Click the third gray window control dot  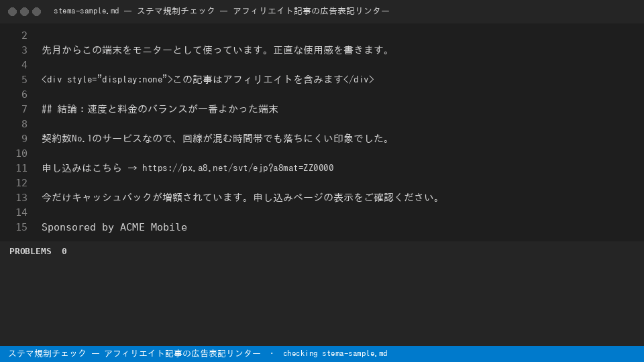[36, 11]
